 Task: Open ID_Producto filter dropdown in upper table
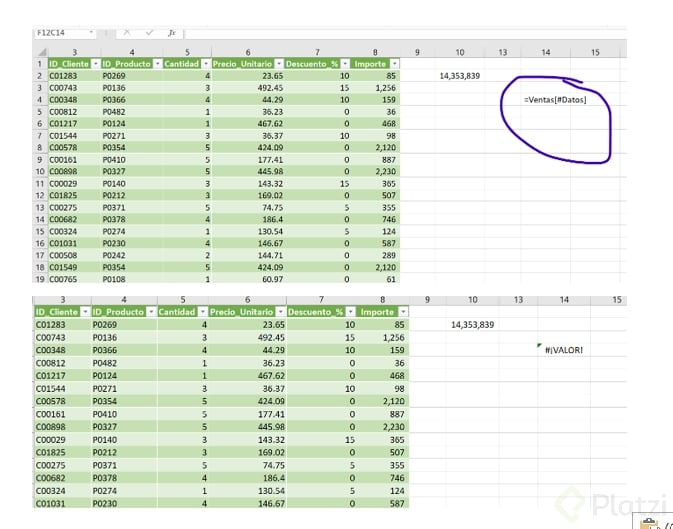click(158, 64)
